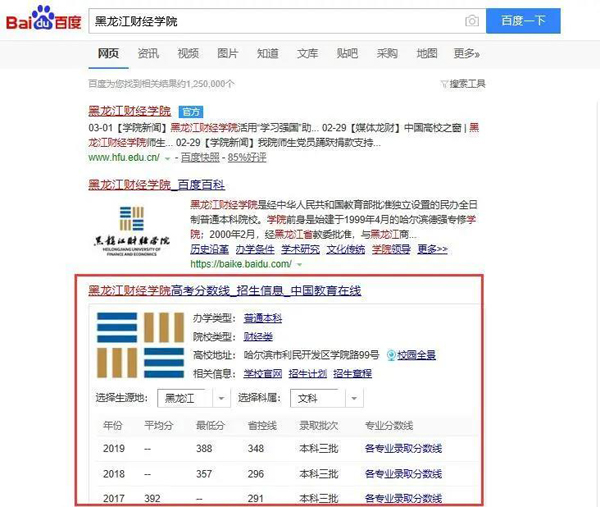The height and width of the screenshot is (507, 600).
Task: Open the 文科 subject-category dropdown
Action: [327, 398]
